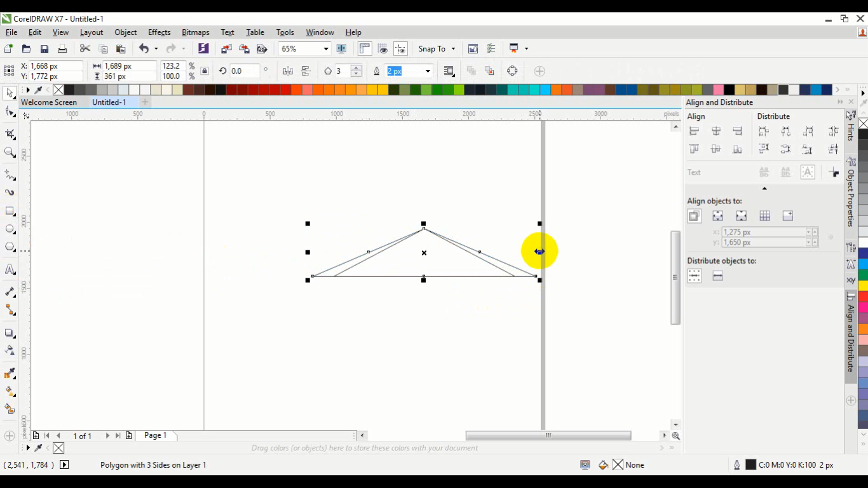Screen dimensions: 868x488
Task: Open the Effects menu
Action: click(159, 32)
